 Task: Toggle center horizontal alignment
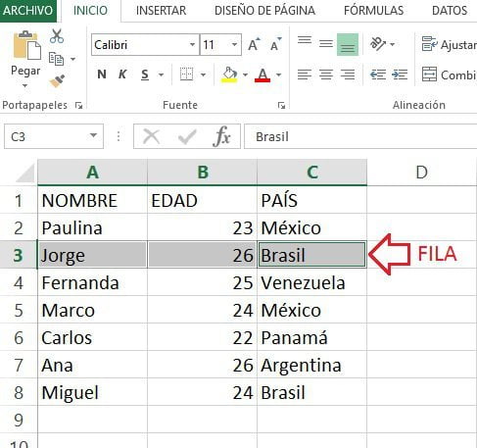pyautogui.click(x=326, y=75)
